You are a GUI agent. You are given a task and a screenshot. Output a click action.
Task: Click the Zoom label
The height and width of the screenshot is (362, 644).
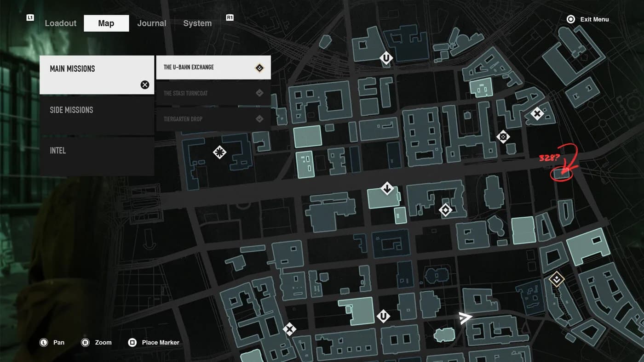pos(103,342)
